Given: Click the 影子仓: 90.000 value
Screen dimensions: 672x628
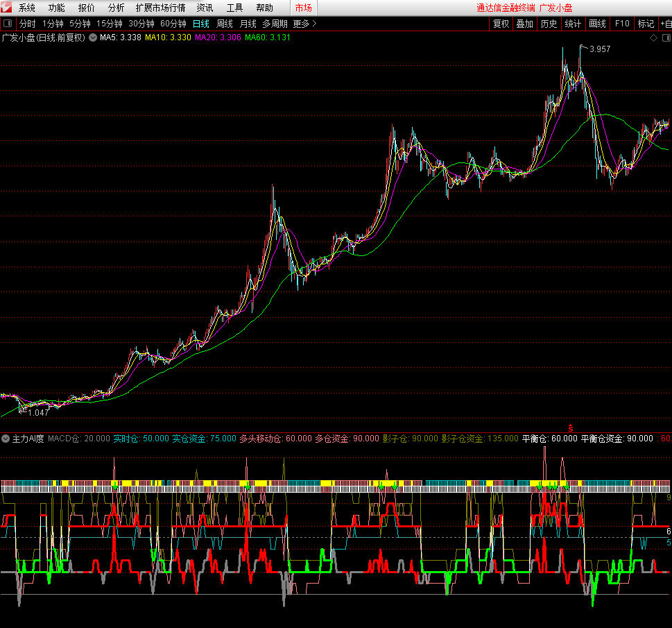Looking at the screenshot, I should coord(410,439).
